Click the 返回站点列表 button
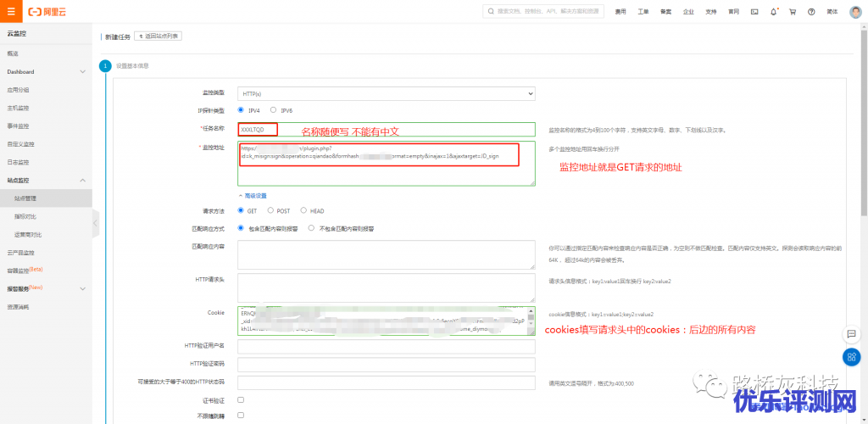This screenshot has width=868, height=424. click(x=158, y=36)
